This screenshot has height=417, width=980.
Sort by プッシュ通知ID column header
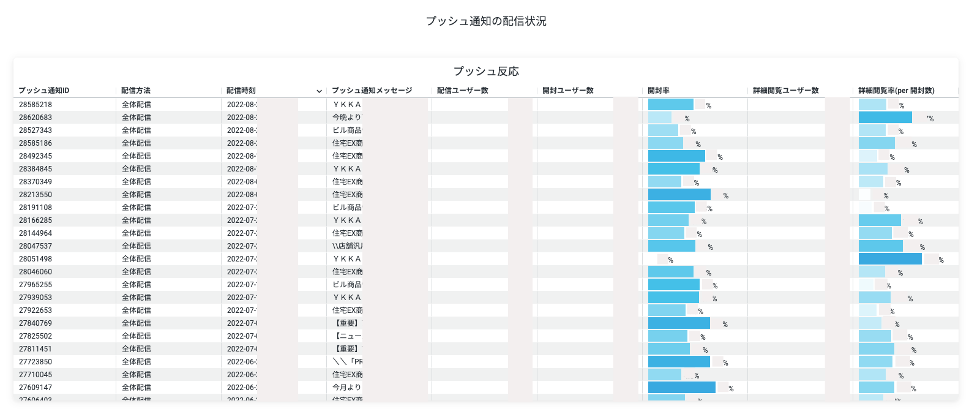44,91
